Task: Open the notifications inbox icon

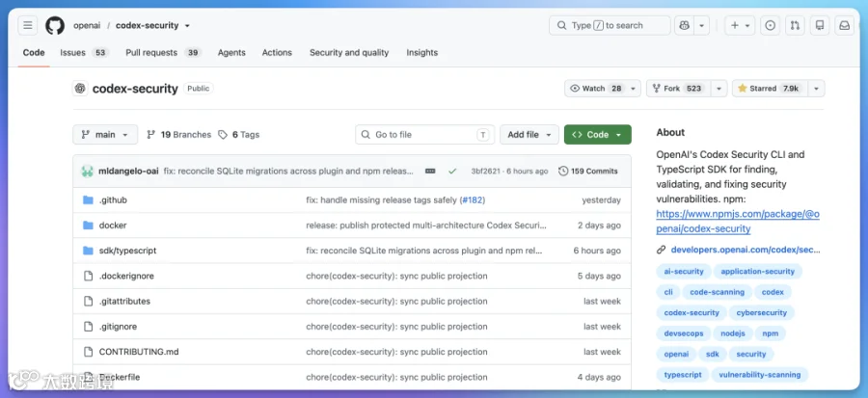Action: pos(845,25)
